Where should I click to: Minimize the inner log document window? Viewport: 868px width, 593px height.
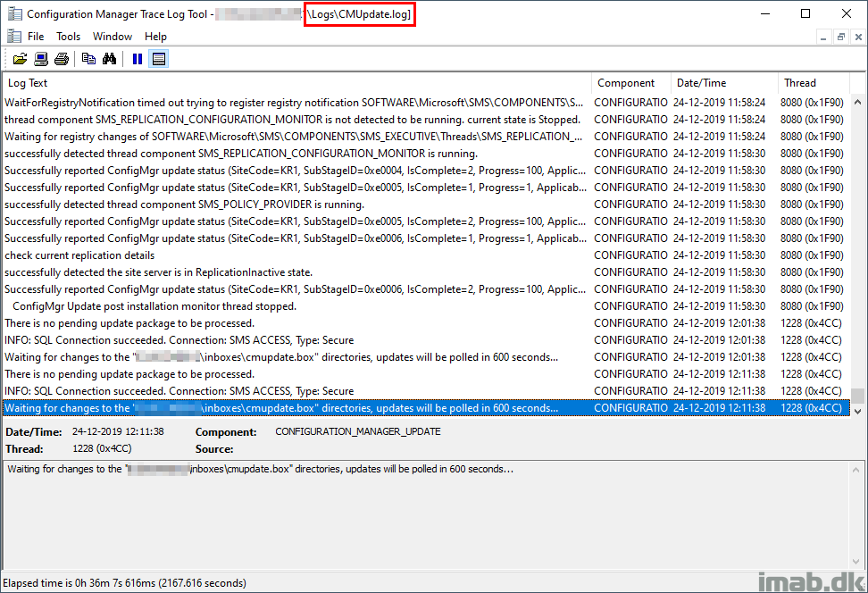tap(823, 38)
